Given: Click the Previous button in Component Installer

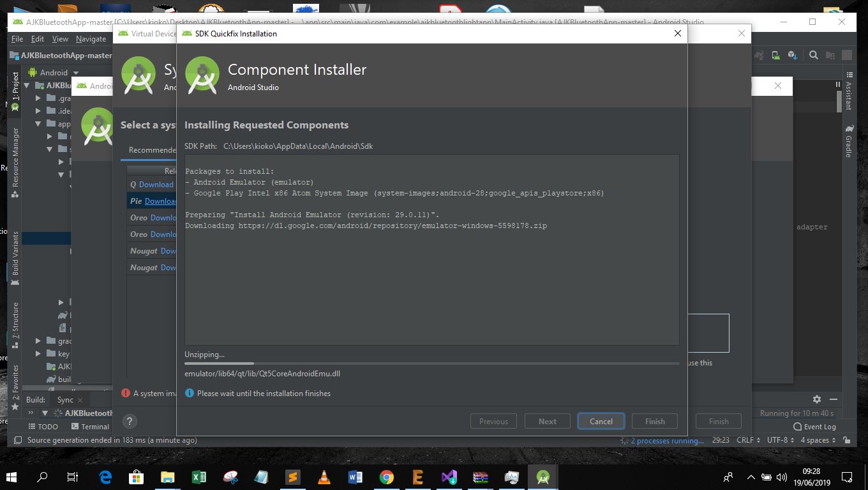Looking at the screenshot, I should click(493, 421).
